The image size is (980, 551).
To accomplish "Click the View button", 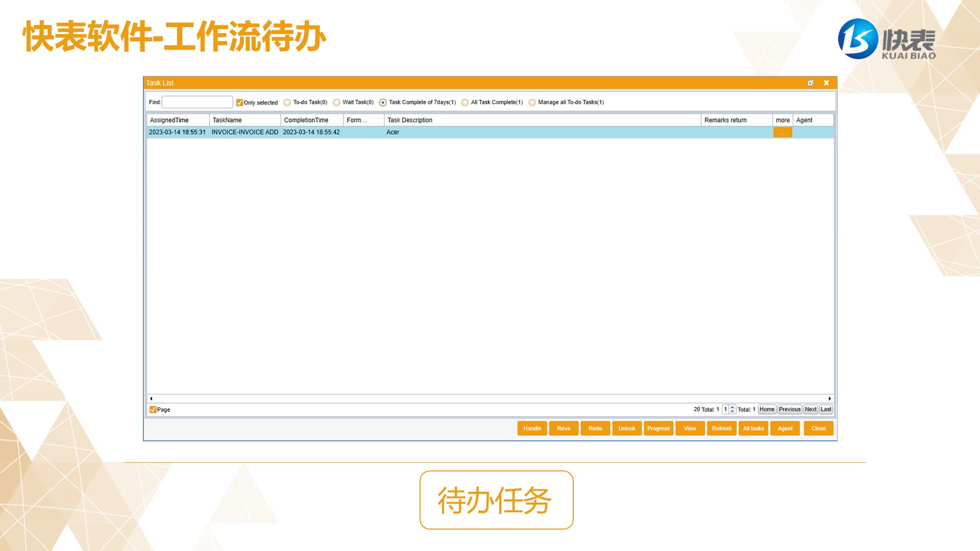I will tap(690, 429).
